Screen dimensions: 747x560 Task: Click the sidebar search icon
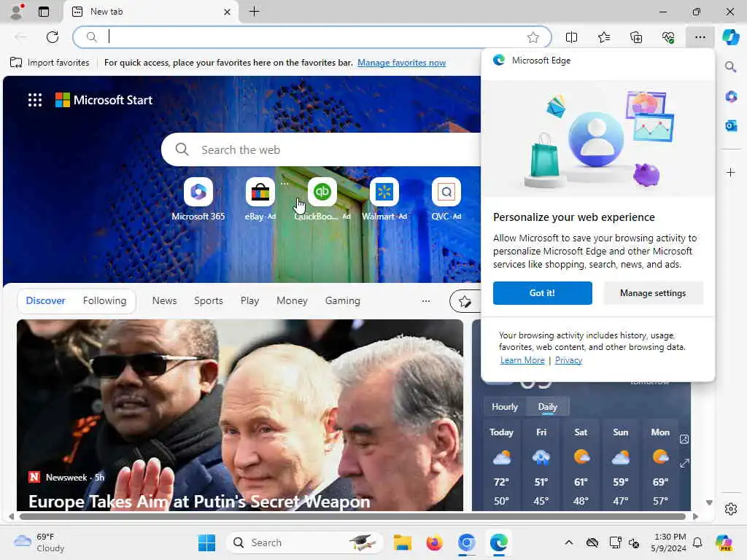coord(730,66)
